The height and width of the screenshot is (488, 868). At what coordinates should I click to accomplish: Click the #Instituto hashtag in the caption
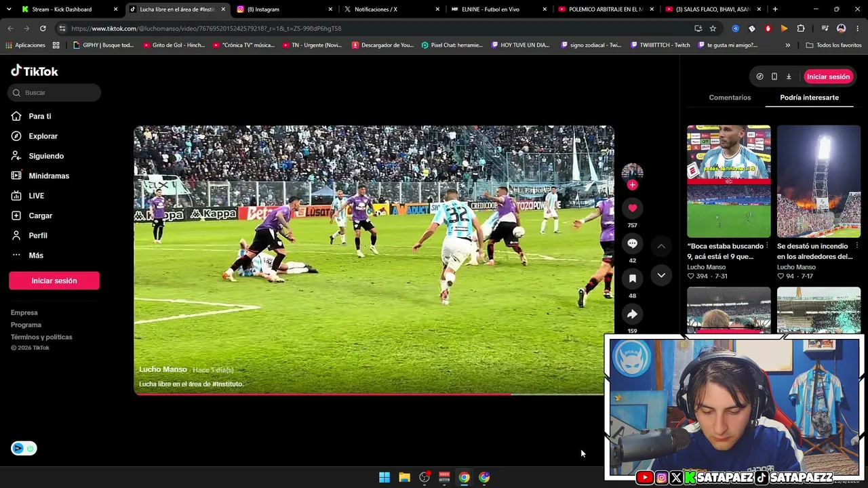[x=227, y=384]
